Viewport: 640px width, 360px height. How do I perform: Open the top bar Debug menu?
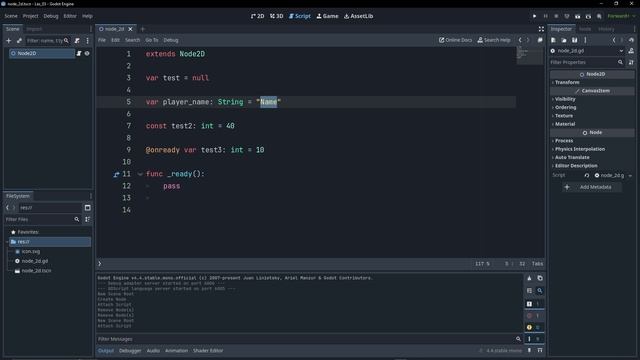51,16
